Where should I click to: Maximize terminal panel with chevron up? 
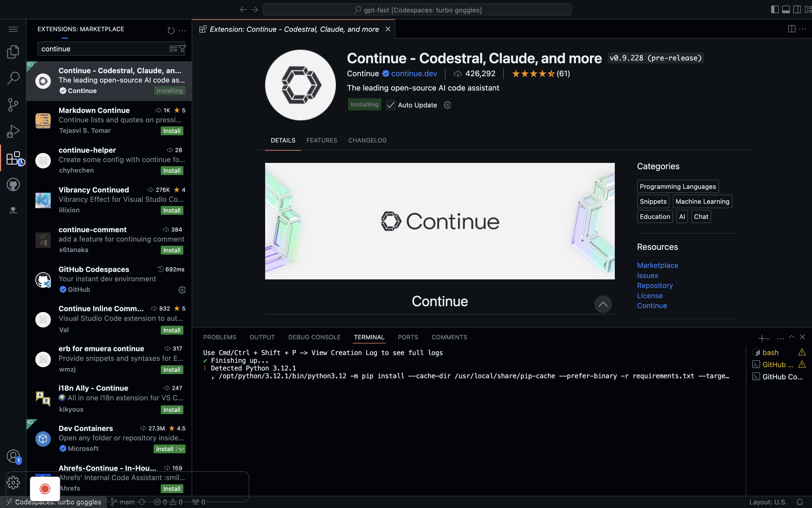792,337
